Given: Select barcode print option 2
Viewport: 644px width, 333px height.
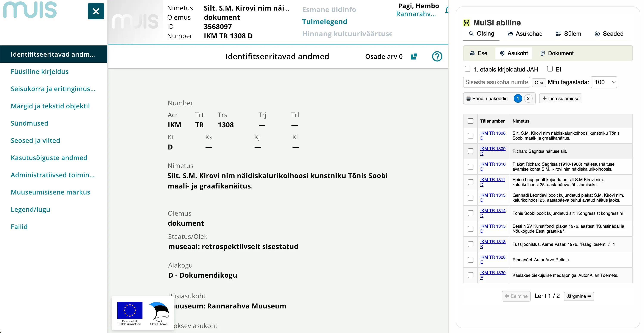Looking at the screenshot, I should click(528, 98).
